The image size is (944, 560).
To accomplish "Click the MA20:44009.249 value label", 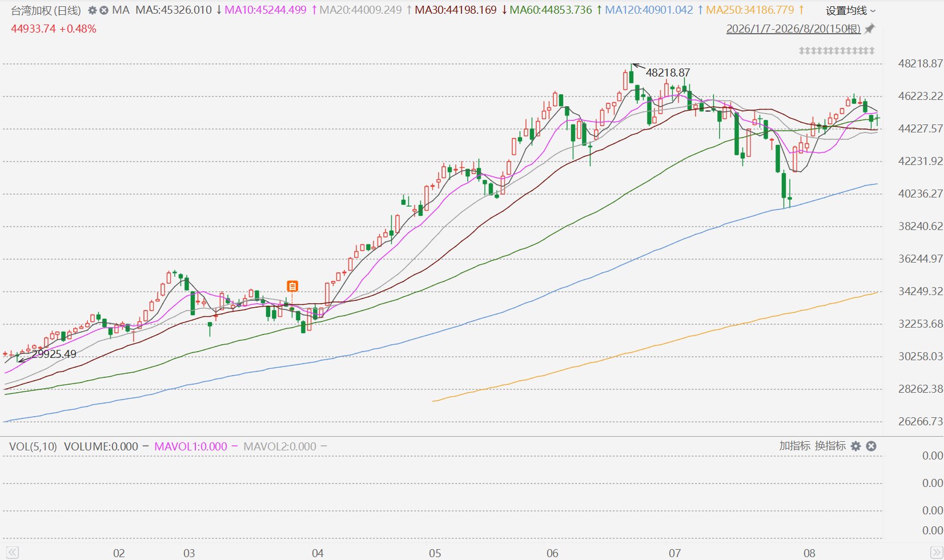I will 361,10.
